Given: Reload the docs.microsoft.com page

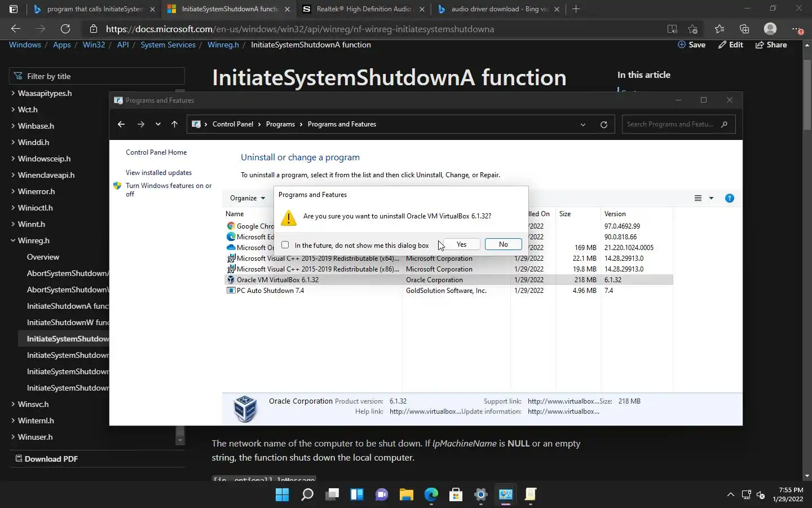Looking at the screenshot, I should pos(65,29).
